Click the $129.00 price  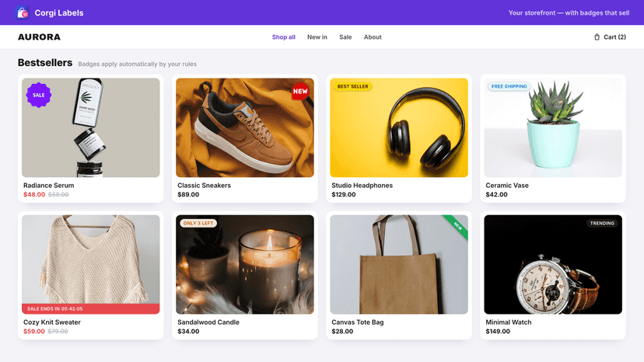click(343, 194)
